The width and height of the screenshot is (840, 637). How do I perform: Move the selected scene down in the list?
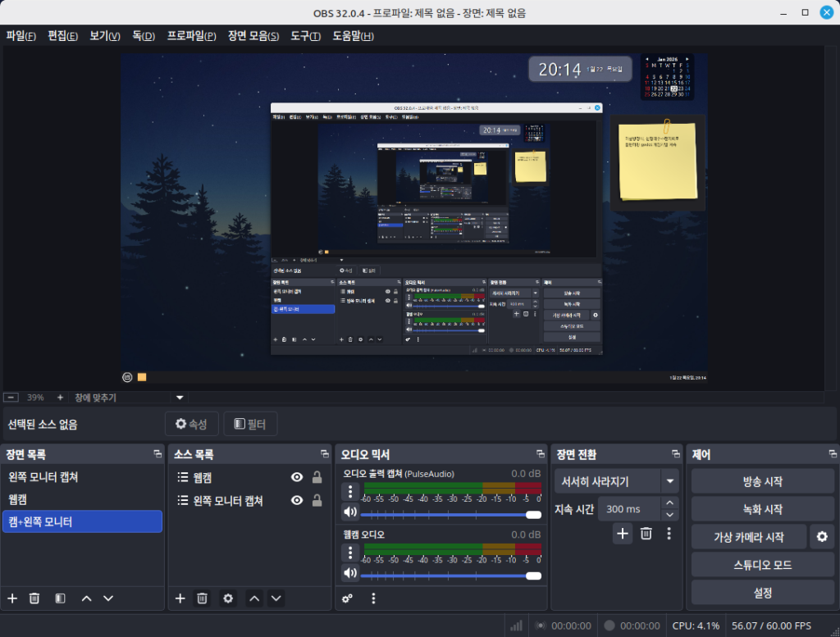[108, 598]
